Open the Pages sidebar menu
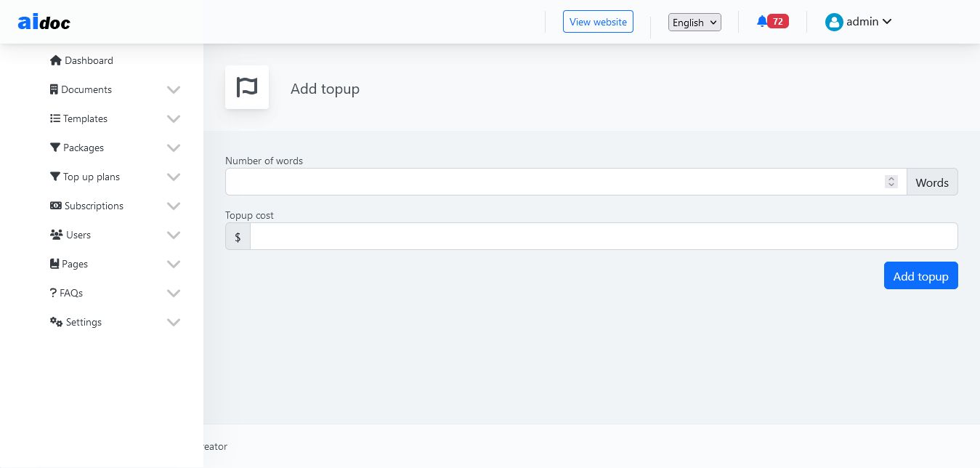The height and width of the screenshot is (468, 980). click(x=75, y=264)
